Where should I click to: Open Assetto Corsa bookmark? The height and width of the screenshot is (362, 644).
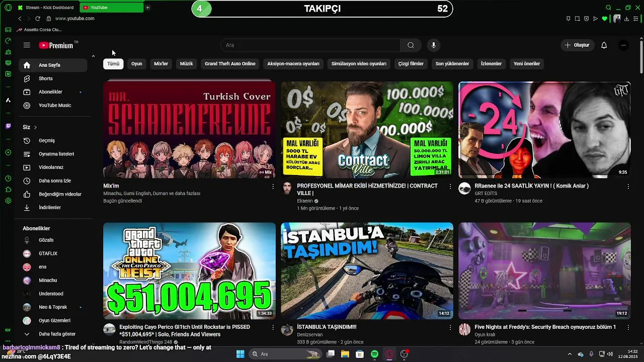pyautogui.click(x=39, y=30)
